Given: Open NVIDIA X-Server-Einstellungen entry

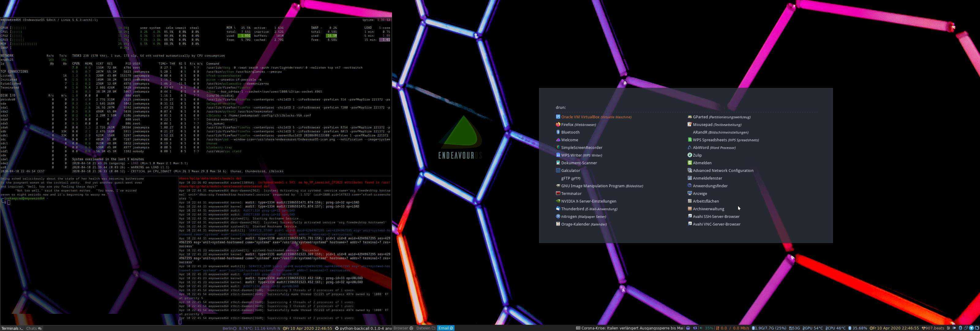Looking at the screenshot, I should pos(586,201).
